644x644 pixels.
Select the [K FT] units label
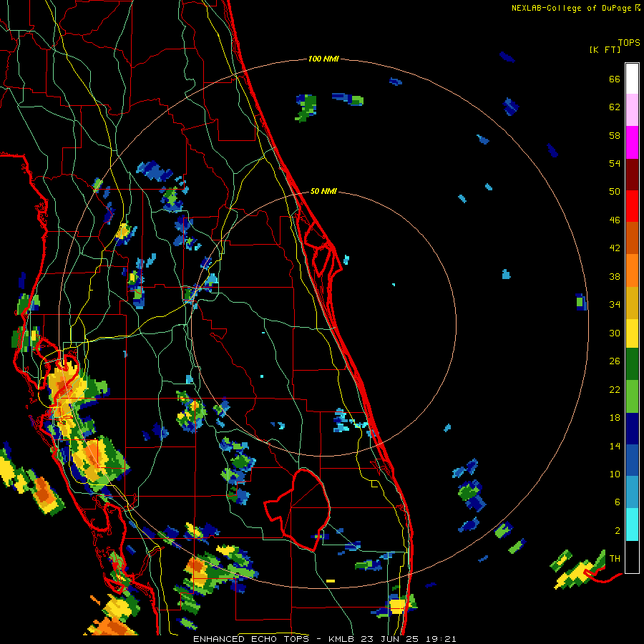pyautogui.click(x=605, y=49)
